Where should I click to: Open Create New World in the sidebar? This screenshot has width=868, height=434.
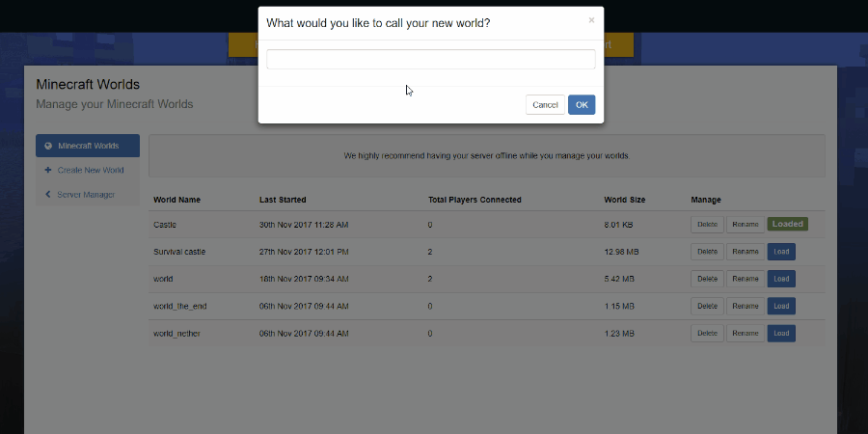88,170
